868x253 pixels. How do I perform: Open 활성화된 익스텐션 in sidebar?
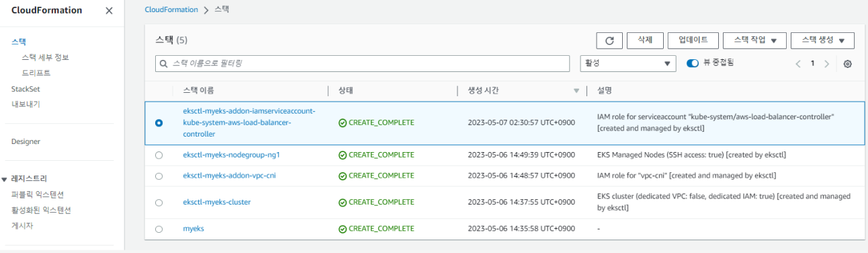(41, 210)
